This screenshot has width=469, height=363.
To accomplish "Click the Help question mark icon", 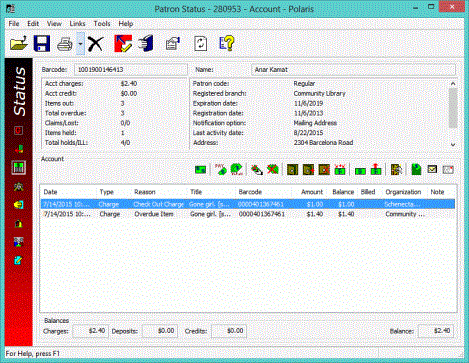I will point(227,44).
